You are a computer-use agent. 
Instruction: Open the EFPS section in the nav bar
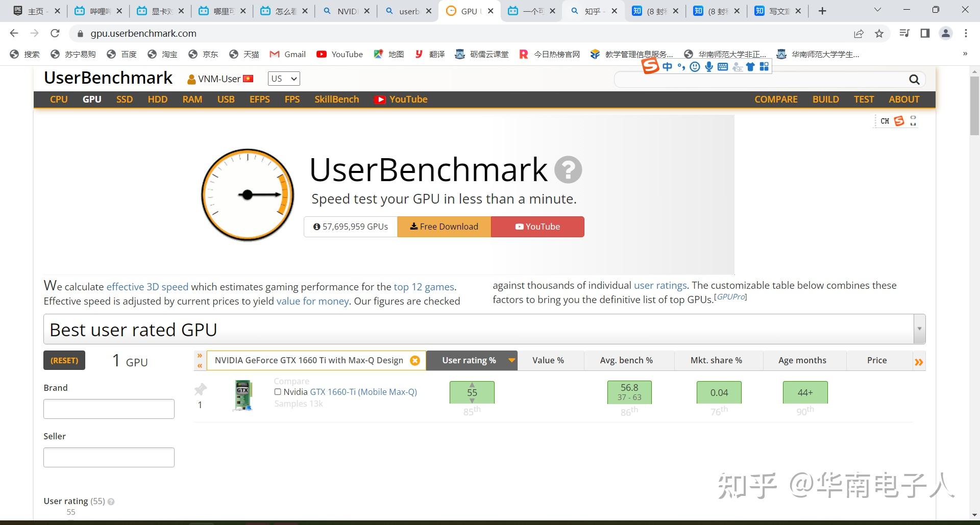259,99
